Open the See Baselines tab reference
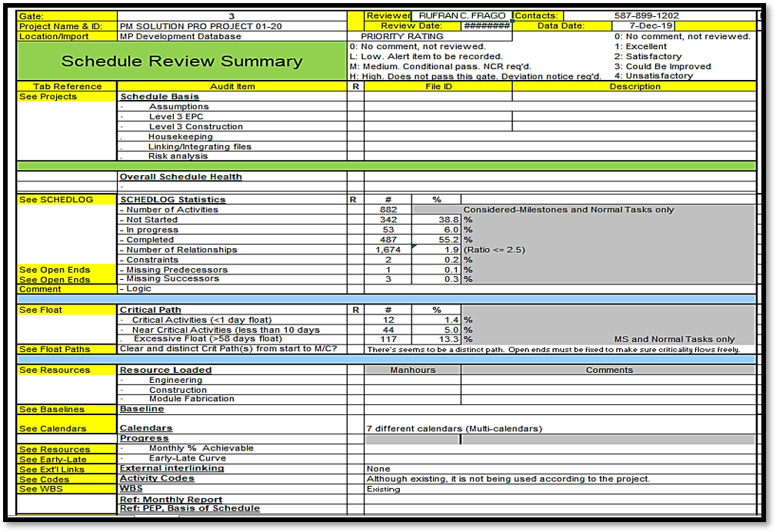Viewport: 776px width, 532px height. (68, 409)
